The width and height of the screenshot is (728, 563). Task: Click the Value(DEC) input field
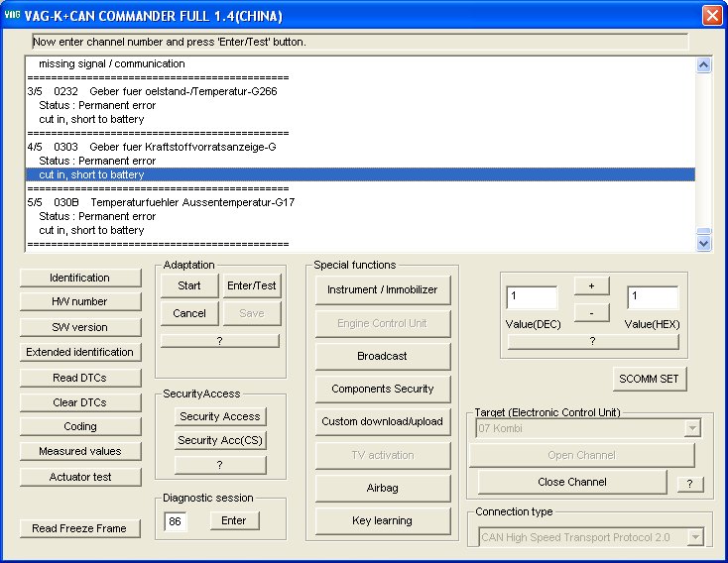tap(532, 297)
